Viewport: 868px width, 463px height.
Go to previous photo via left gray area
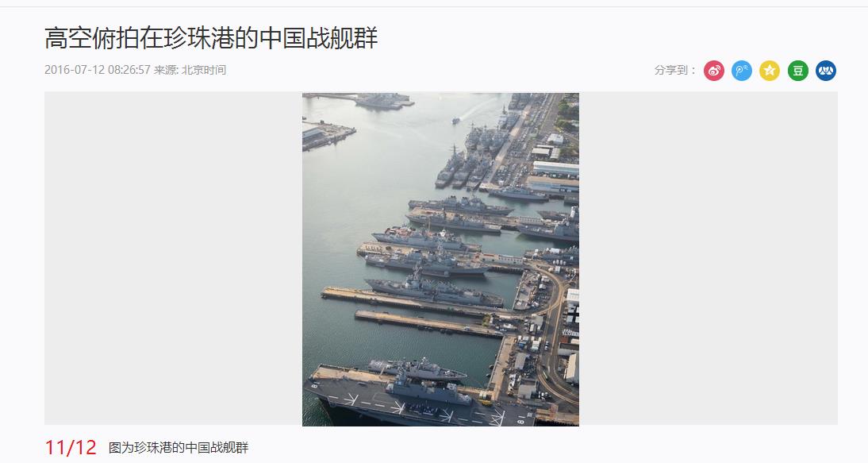click(173, 259)
